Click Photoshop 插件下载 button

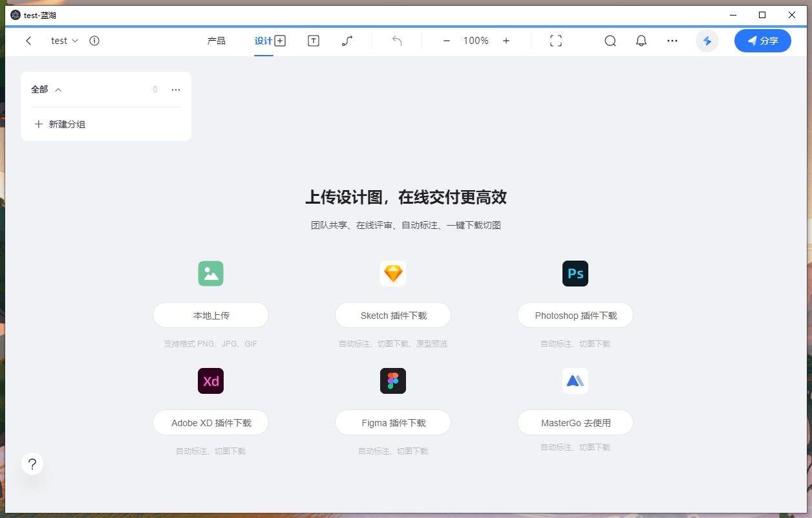click(x=575, y=316)
